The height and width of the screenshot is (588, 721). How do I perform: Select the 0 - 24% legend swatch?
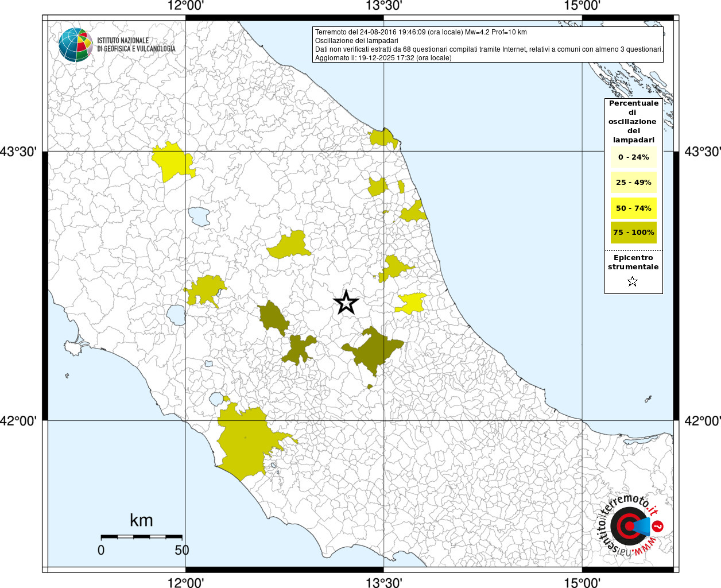[633, 157]
